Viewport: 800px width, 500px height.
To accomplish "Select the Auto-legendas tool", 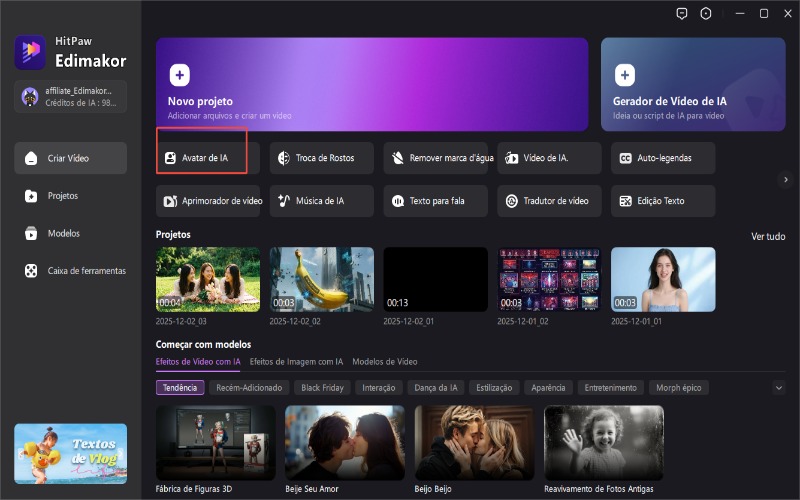I will [x=663, y=158].
